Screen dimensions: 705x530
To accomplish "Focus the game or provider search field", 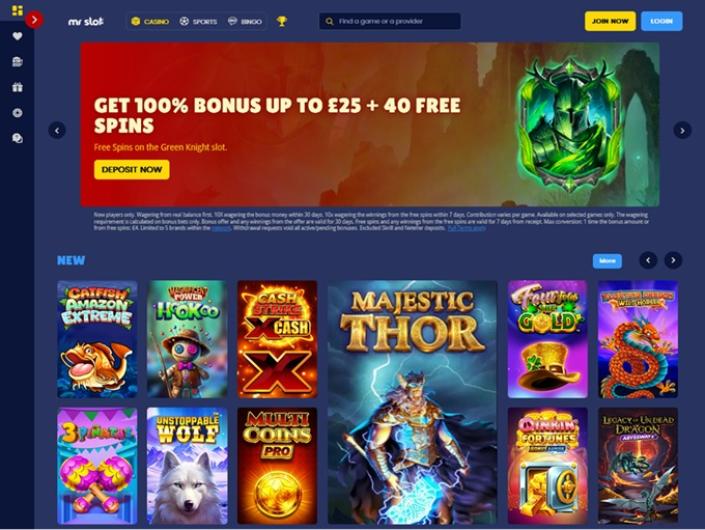I will pyautogui.click(x=390, y=21).
